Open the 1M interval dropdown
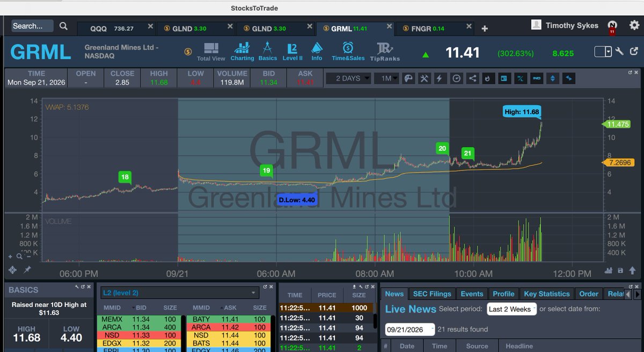644x352 pixels. click(387, 78)
